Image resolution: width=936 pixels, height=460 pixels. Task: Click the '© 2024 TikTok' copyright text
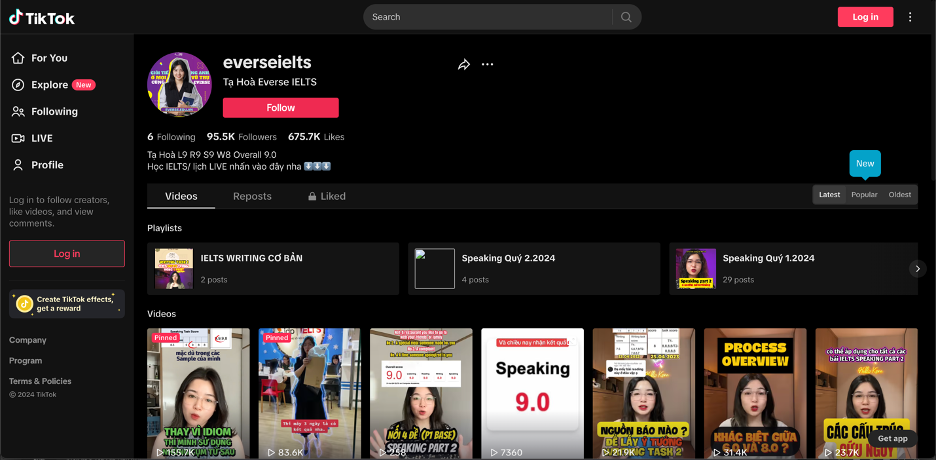[33, 394]
